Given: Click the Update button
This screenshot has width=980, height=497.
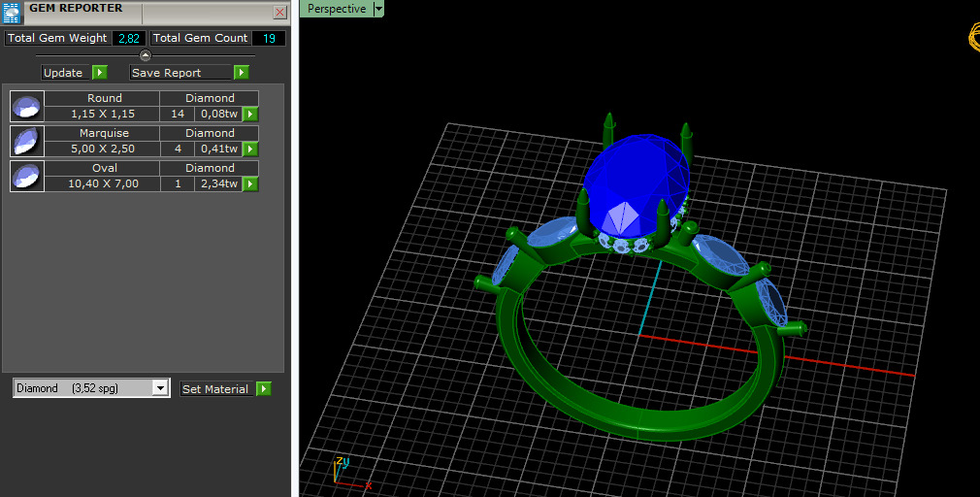Looking at the screenshot, I should pos(66,73).
